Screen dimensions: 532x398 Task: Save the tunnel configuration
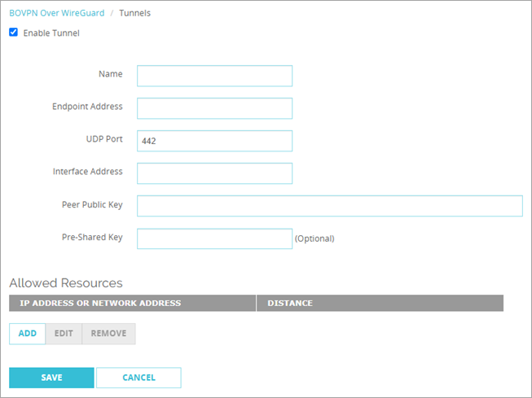[x=51, y=378]
